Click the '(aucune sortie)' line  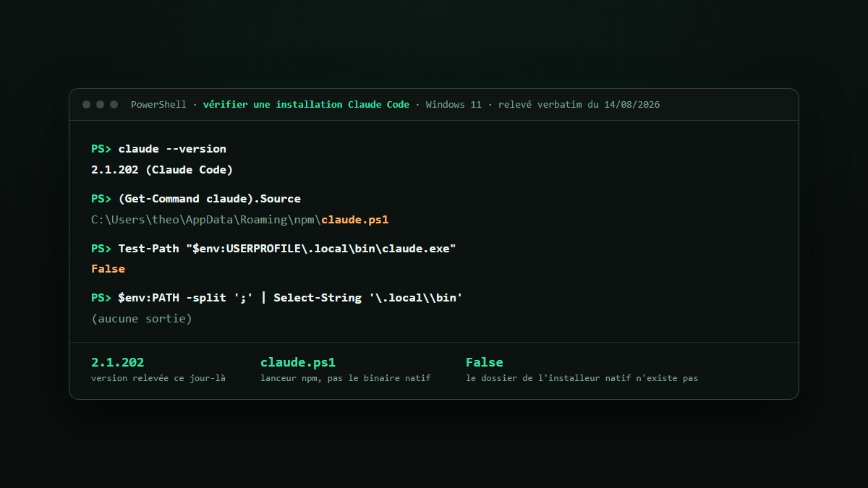[x=142, y=319]
